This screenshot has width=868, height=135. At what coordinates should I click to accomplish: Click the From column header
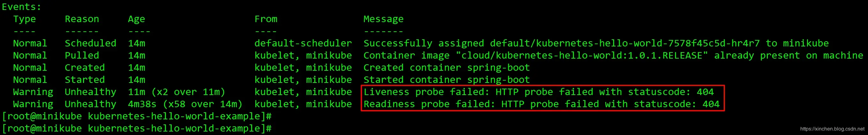coord(266,19)
